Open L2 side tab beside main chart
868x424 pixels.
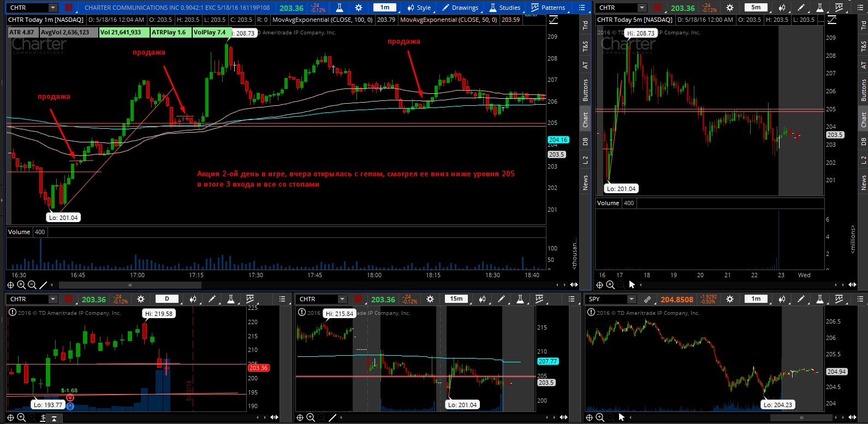pos(585,160)
